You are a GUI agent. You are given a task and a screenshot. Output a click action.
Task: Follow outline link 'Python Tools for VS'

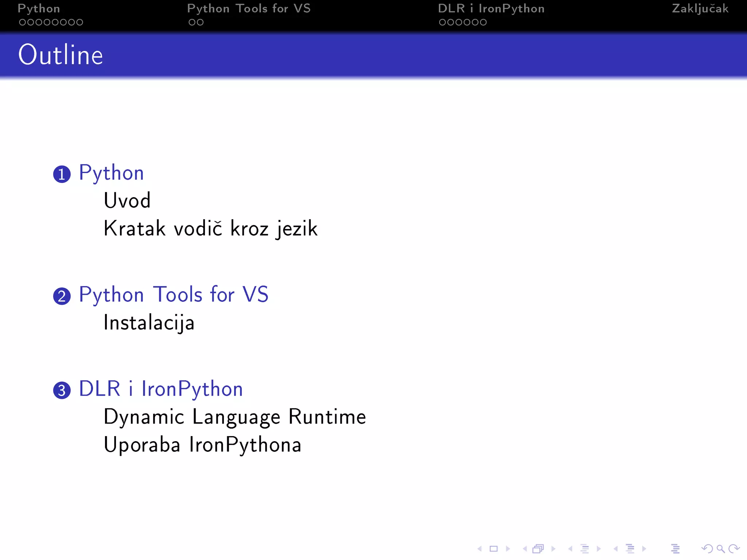click(174, 295)
